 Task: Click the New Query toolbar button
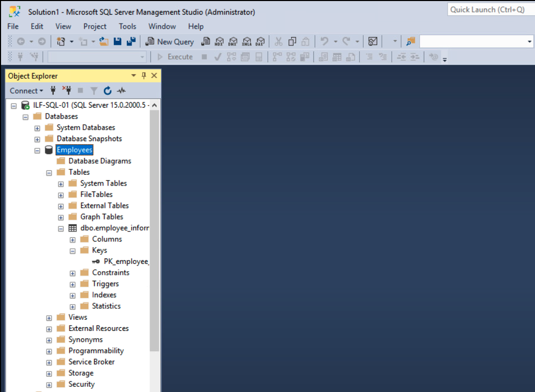pyautogui.click(x=170, y=42)
